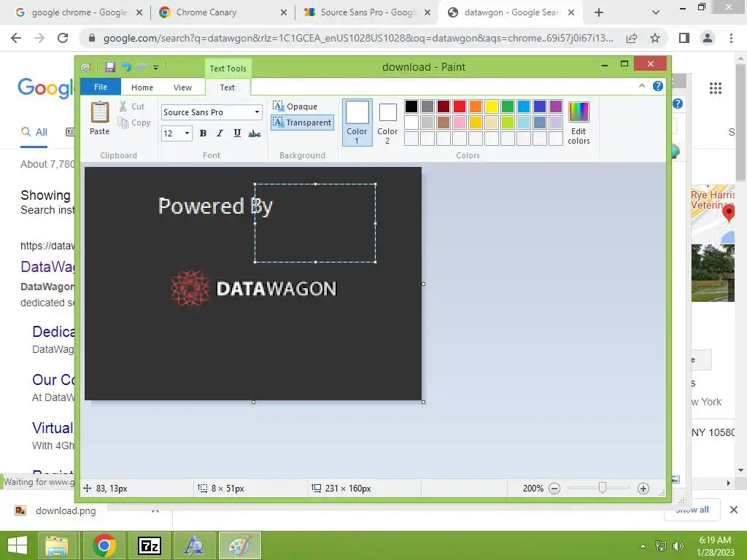Click the Chrome back arrow
This screenshot has width=747, height=560.
pos(16,38)
